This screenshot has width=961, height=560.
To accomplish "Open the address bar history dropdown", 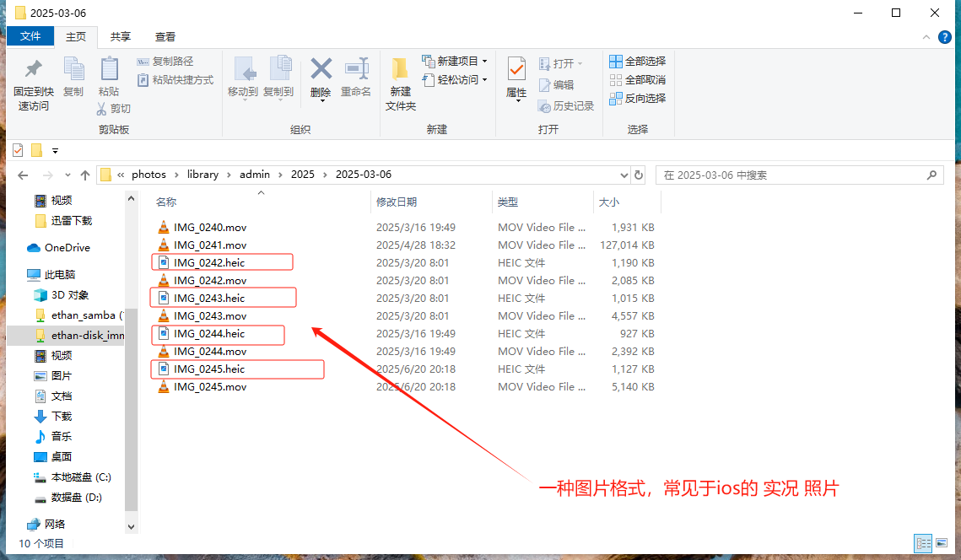I will pos(624,175).
